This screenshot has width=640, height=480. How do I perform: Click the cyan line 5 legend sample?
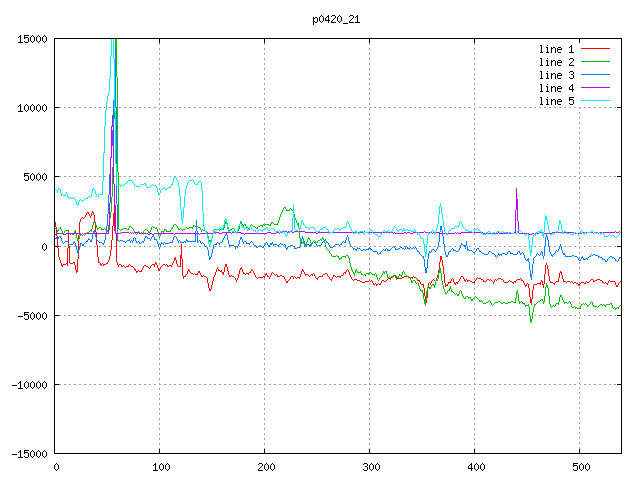(595, 101)
